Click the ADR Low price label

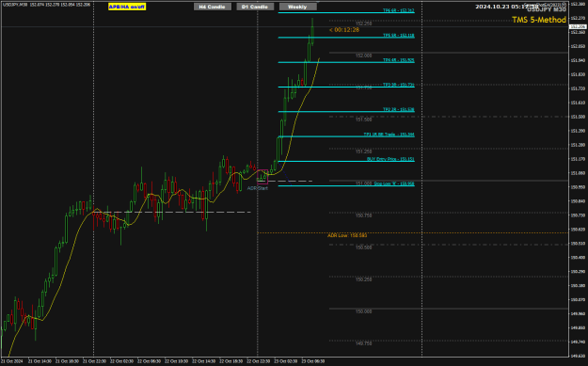[x=347, y=235]
